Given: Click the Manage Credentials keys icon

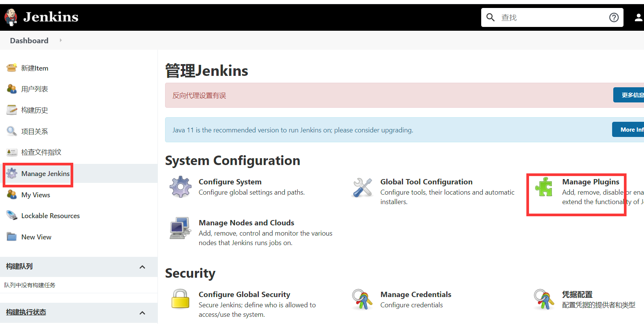Looking at the screenshot, I should click(x=362, y=299).
